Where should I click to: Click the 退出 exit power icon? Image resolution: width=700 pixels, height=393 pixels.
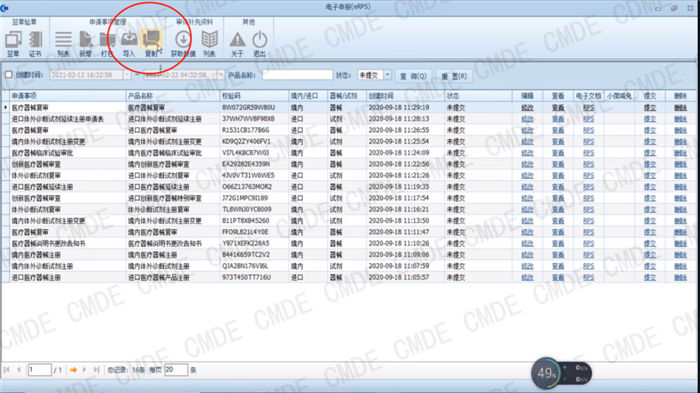(259, 44)
